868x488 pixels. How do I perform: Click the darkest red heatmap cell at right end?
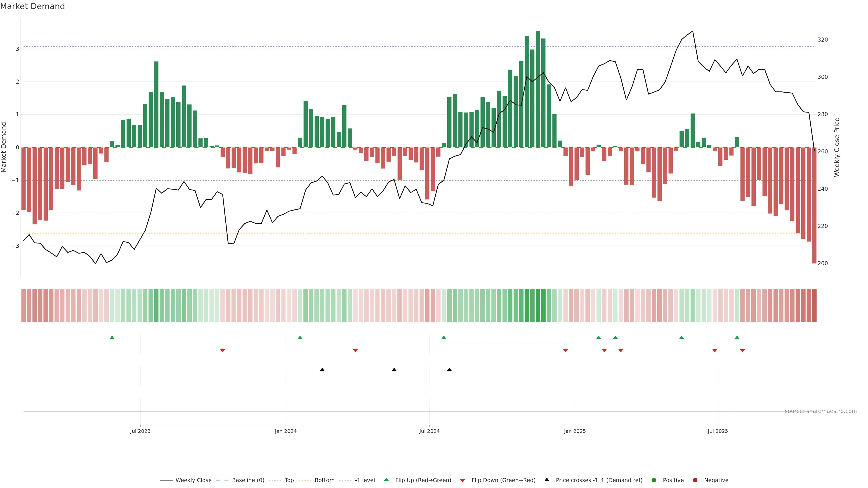pyautogui.click(x=814, y=305)
